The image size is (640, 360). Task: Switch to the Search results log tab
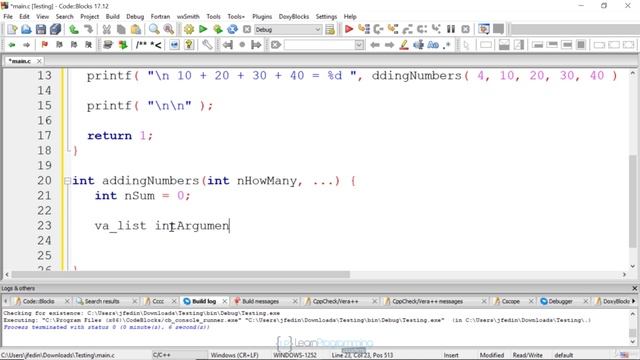(102, 301)
